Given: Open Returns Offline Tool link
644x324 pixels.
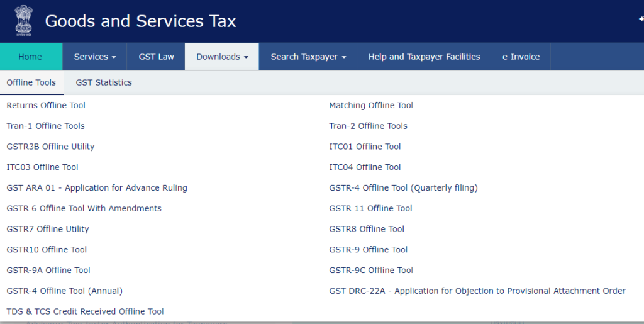Looking at the screenshot, I should 46,106.
